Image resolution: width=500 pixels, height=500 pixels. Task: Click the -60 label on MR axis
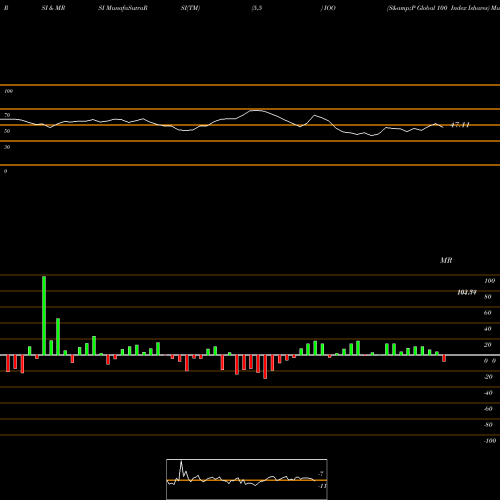(x=488, y=409)
